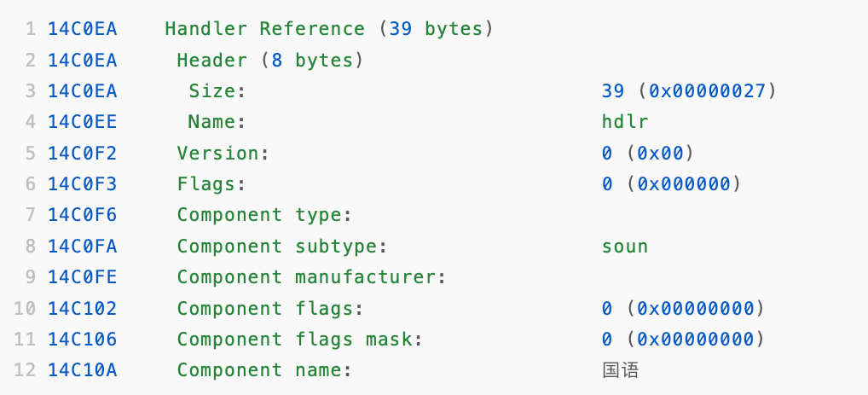868x395 pixels.
Task: Click the 'Flags:' label on line 6
Action: (x=211, y=184)
